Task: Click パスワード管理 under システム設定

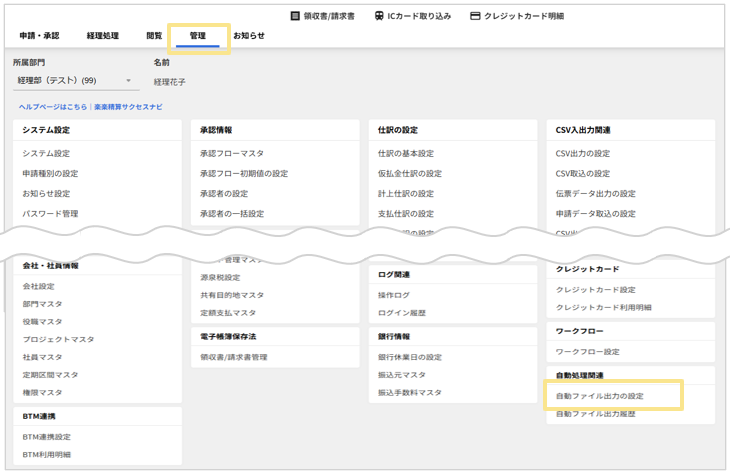Action: pyautogui.click(x=50, y=214)
